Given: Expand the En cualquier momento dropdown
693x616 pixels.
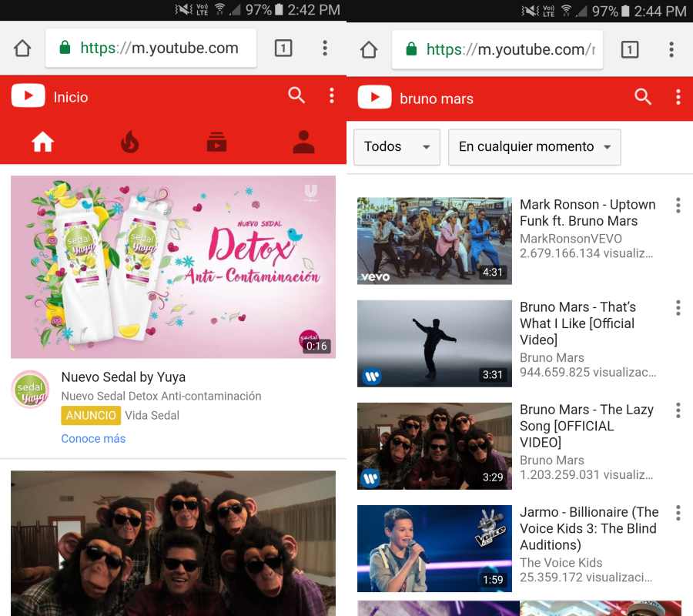Looking at the screenshot, I should pyautogui.click(x=535, y=147).
